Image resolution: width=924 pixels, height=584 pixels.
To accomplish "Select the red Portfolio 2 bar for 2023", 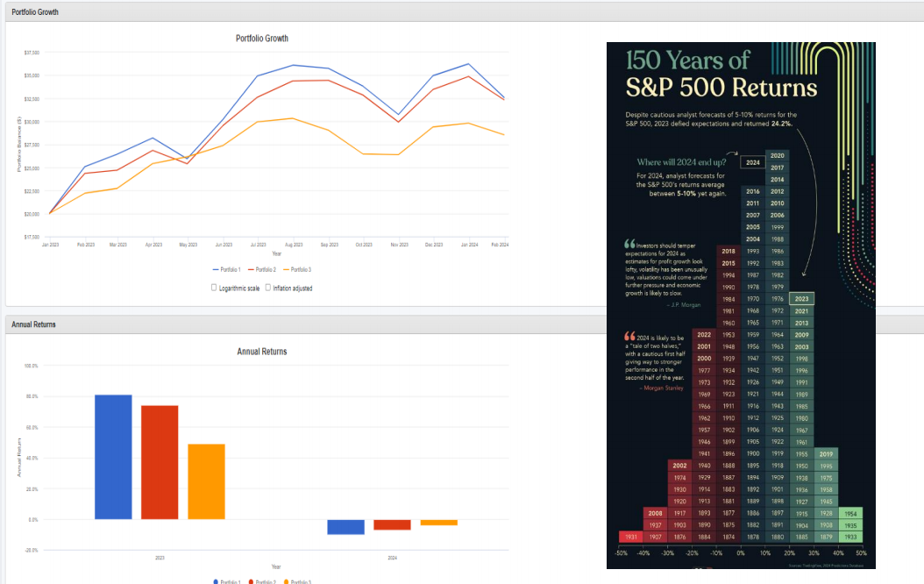I will [160, 463].
